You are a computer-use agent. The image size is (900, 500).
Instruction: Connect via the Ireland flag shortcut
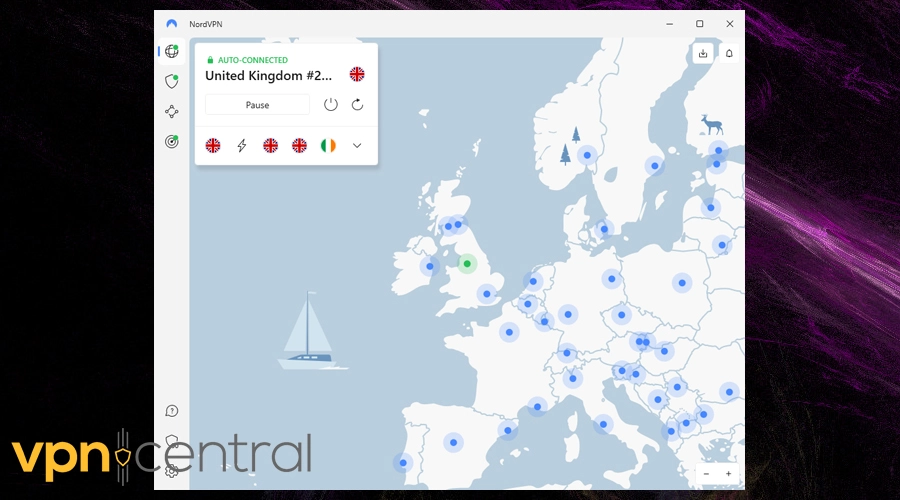[328, 146]
